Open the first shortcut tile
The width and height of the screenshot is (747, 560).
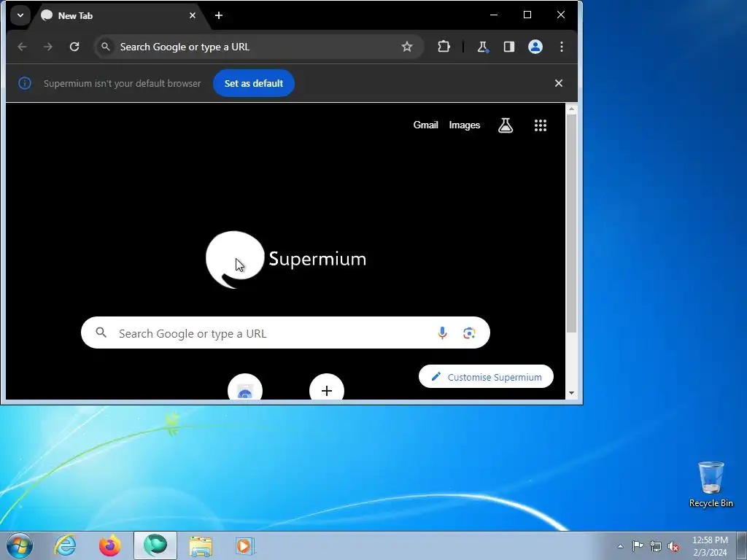[x=245, y=387]
